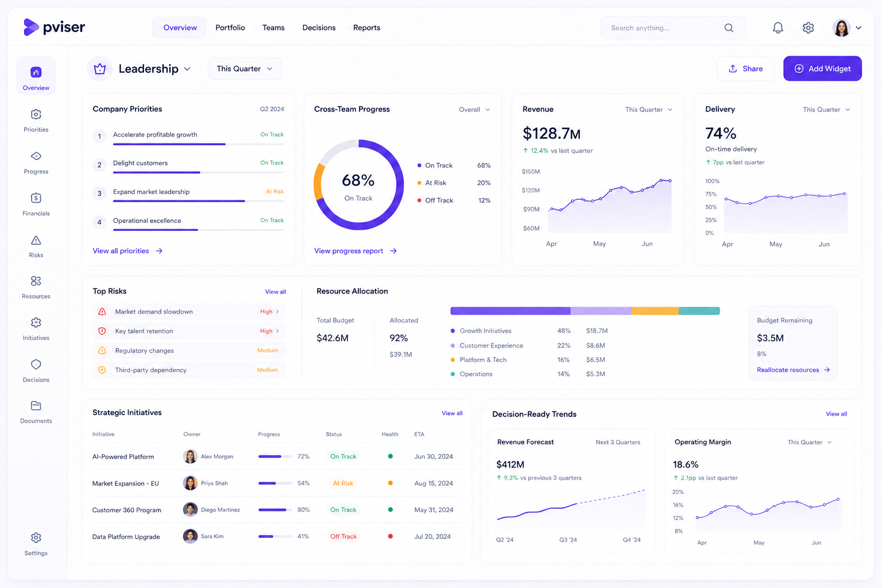Click the Share button
The height and width of the screenshot is (588, 882).
coord(745,69)
